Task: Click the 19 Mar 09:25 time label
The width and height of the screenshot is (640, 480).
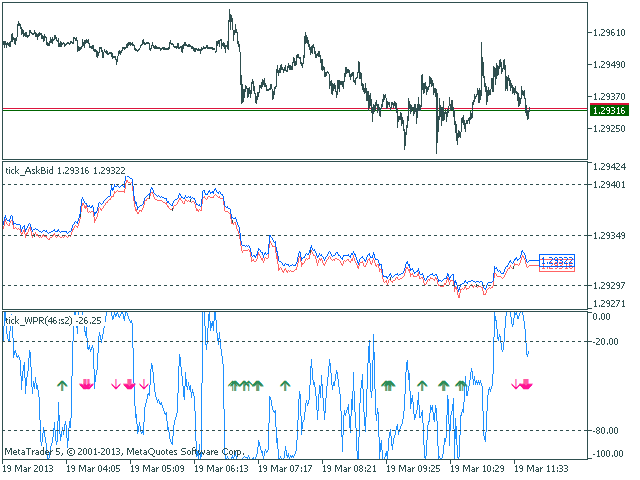Action: 413,469
